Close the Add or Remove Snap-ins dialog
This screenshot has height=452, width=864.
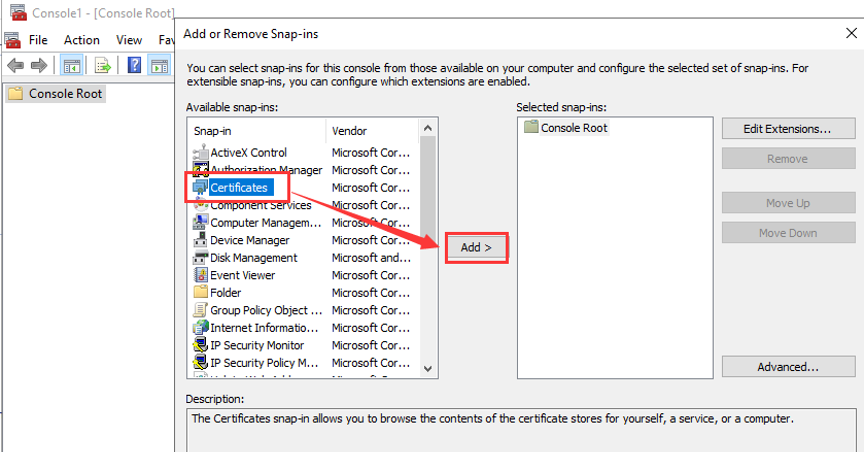pyautogui.click(x=851, y=34)
